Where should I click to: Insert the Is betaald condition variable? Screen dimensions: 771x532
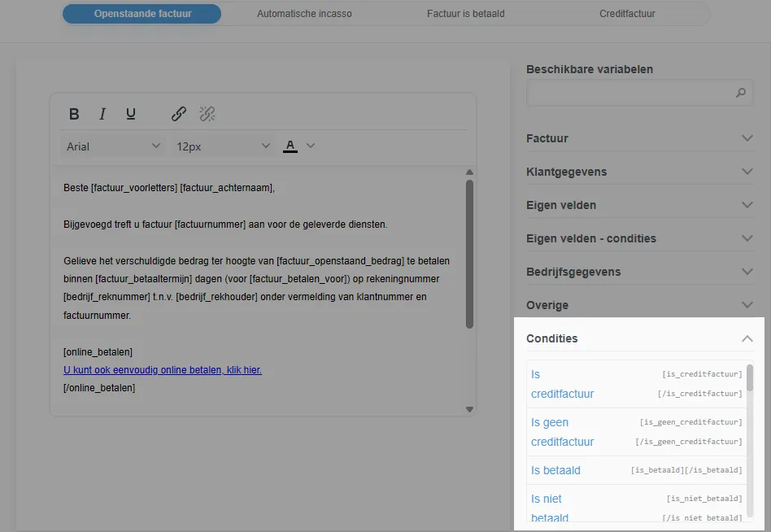pos(556,470)
